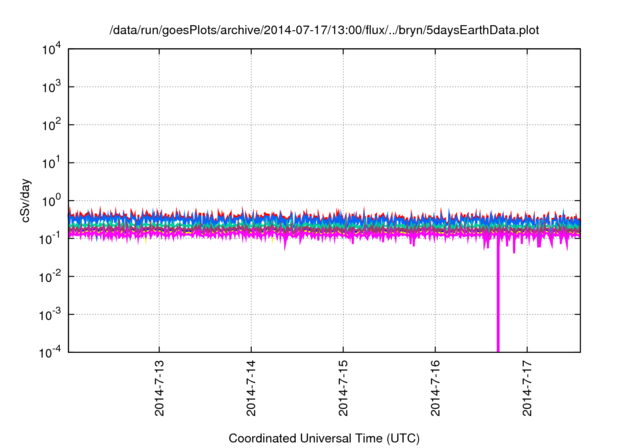Click the 10^-1 y-axis tick label
The height and width of the screenshot is (448, 640).
coord(50,239)
